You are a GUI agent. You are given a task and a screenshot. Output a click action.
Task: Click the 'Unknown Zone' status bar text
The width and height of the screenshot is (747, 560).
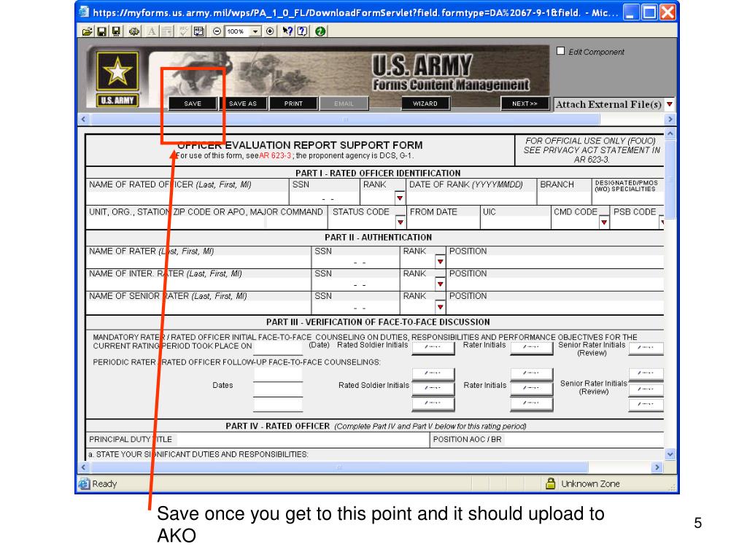click(590, 484)
